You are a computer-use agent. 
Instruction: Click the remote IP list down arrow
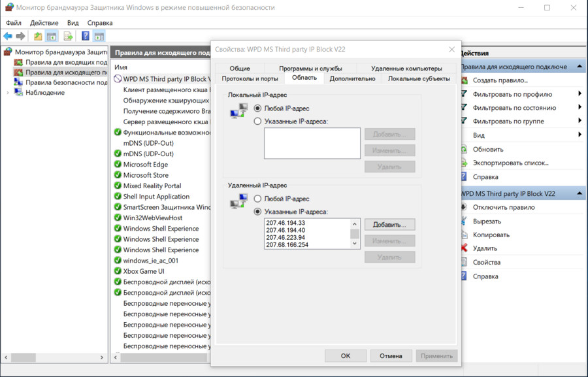pyautogui.click(x=355, y=244)
